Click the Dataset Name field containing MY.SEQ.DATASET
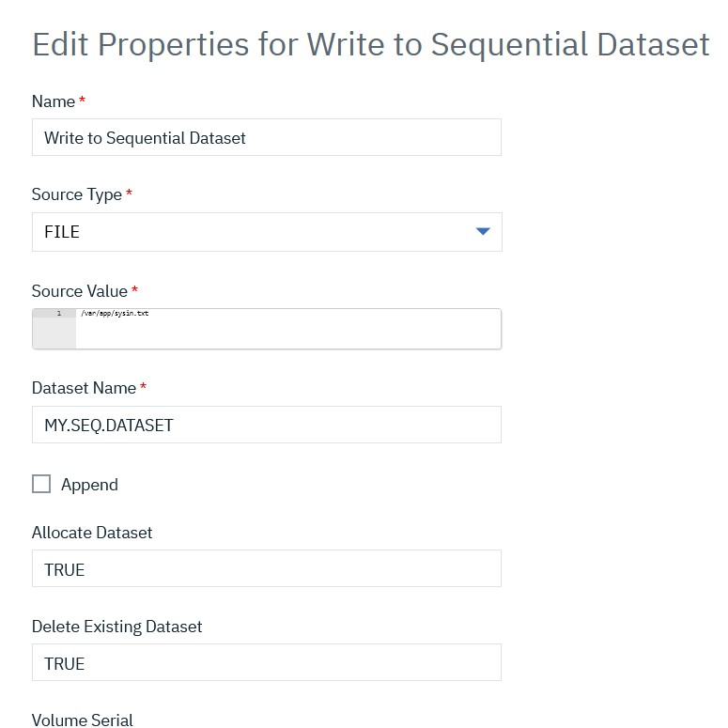 (x=266, y=425)
